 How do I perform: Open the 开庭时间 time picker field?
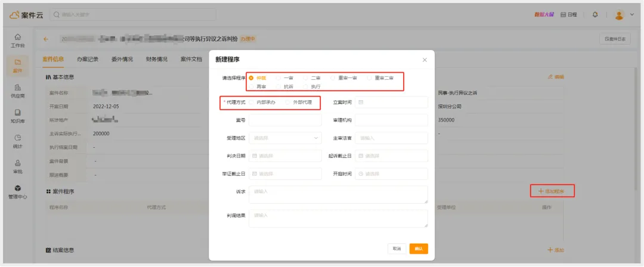391,174
